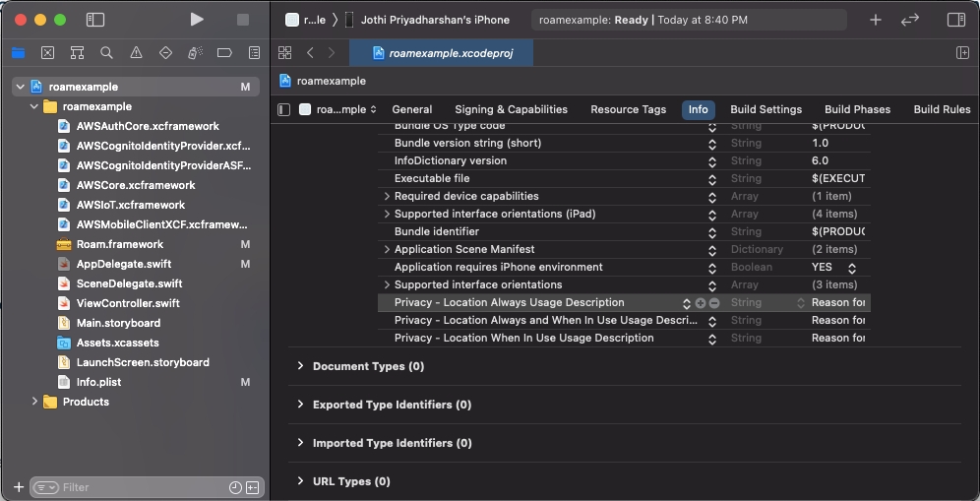The image size is (980, 501).
Task: Expand Application Scene Manifest row
Action: (x=387, y=250)
